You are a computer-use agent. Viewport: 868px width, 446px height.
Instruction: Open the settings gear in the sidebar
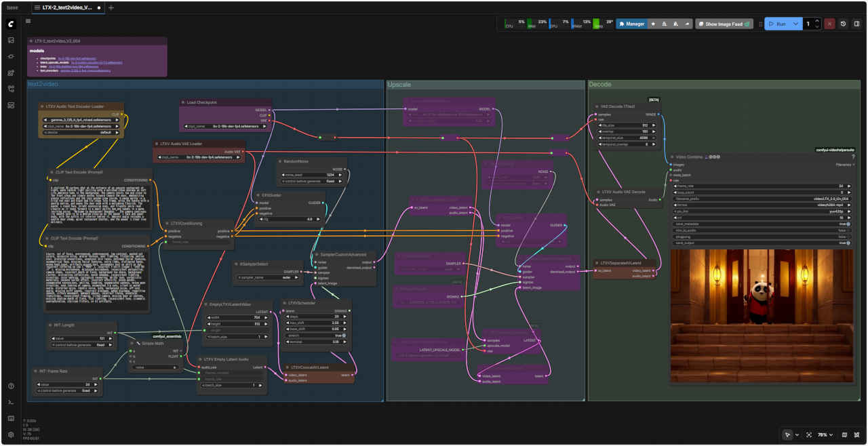[x=11, y=434]
